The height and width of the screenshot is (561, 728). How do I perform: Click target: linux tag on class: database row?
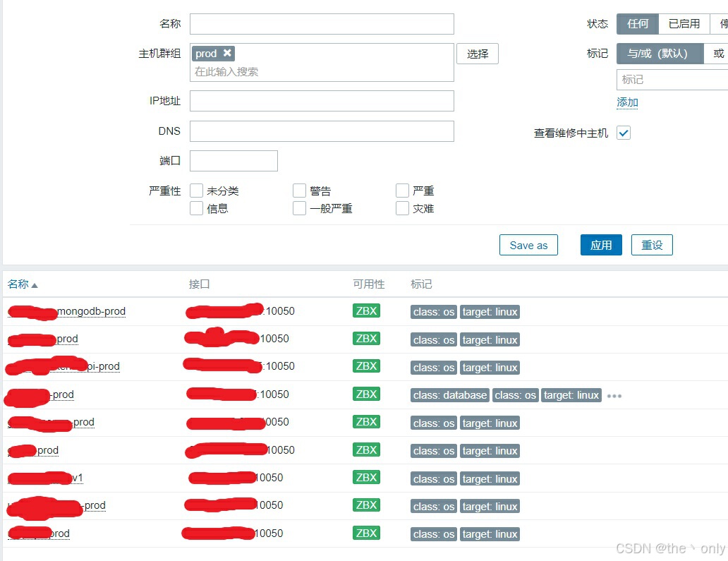click(571, 395)
